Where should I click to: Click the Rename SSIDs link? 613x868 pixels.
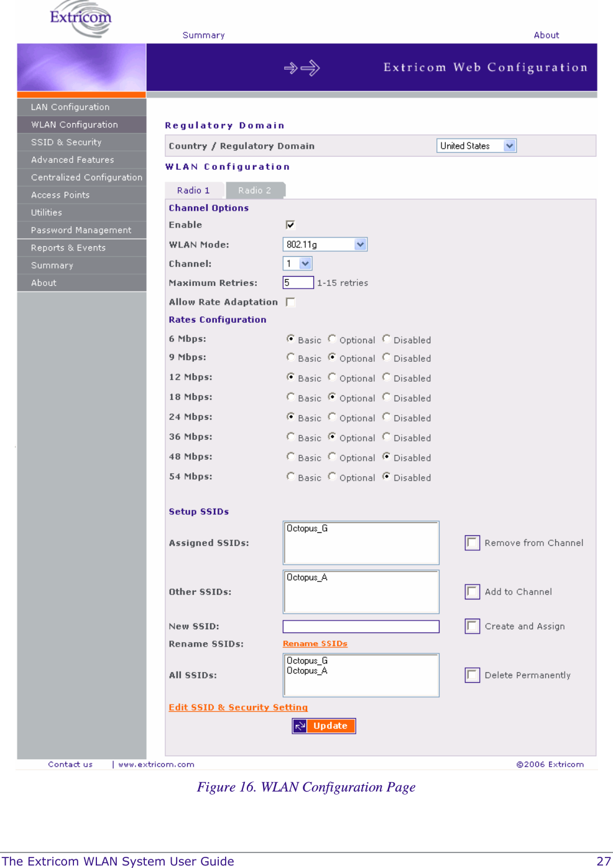coord(315,644)
